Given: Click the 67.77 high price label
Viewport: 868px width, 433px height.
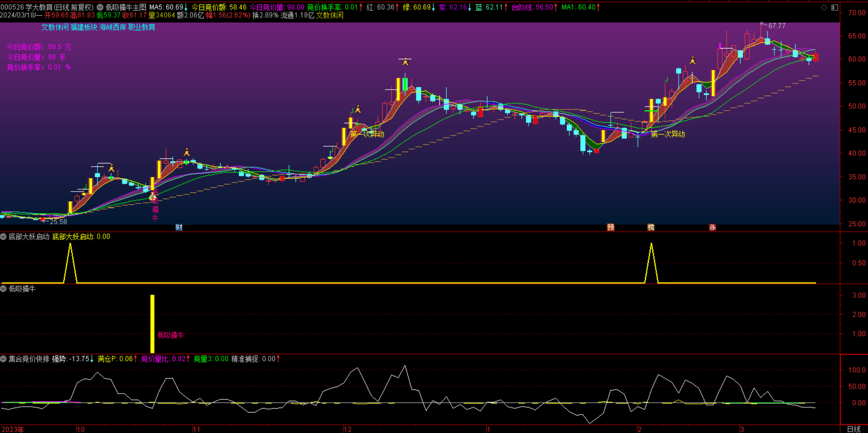Looking at the screenshot, I should [777, 26].
